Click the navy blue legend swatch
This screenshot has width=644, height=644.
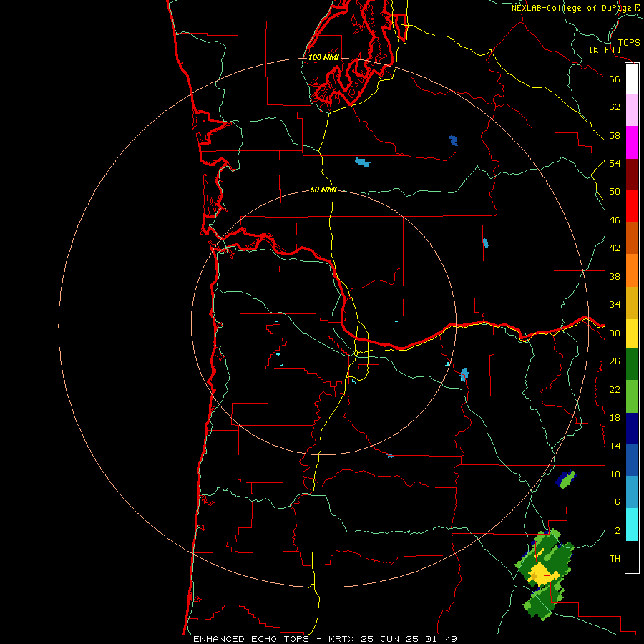(632, 429)
